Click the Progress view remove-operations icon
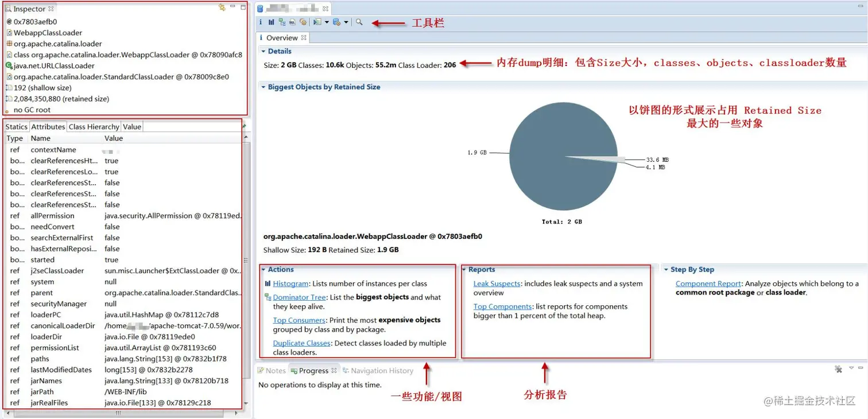 838,369
